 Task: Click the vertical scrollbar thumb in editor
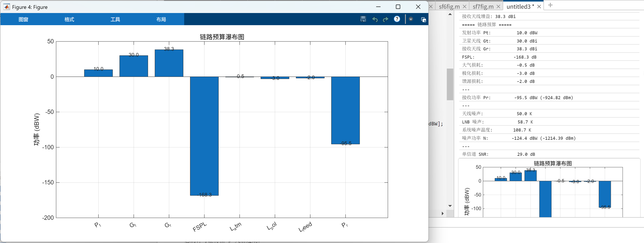[450, 84]
